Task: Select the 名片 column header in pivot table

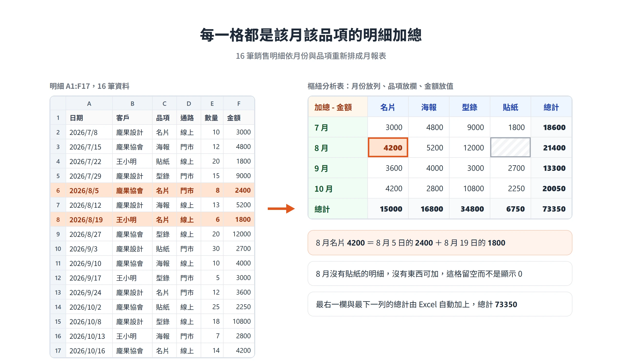Action: coord(388,107)
